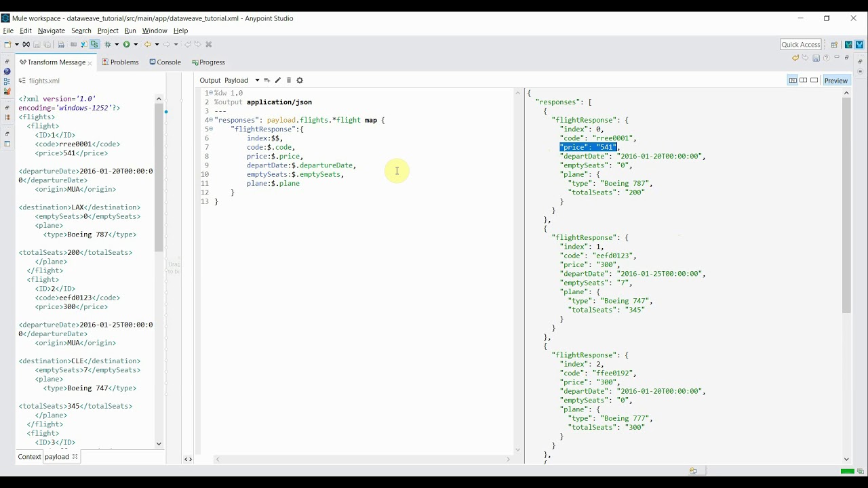Image resolution: width=868 pixels, height=488 pixels.
Task: Open the Output Payload target dropdown
Action: pyautogui.click(x=257, y=81)
